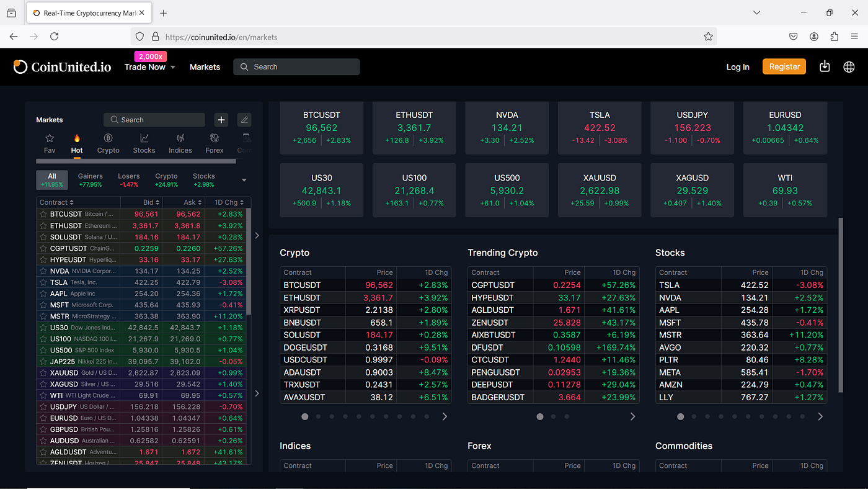Viewport: 868px width, 489px height.
Task: Open the language globe icon
Action: [x=849, y=66]
